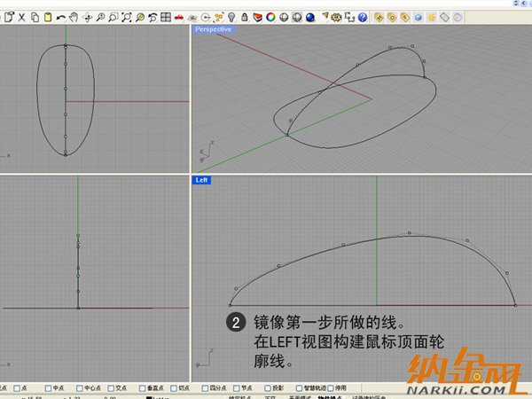Click the red car icon
The image size is (532, 399).
coord(179,18)
